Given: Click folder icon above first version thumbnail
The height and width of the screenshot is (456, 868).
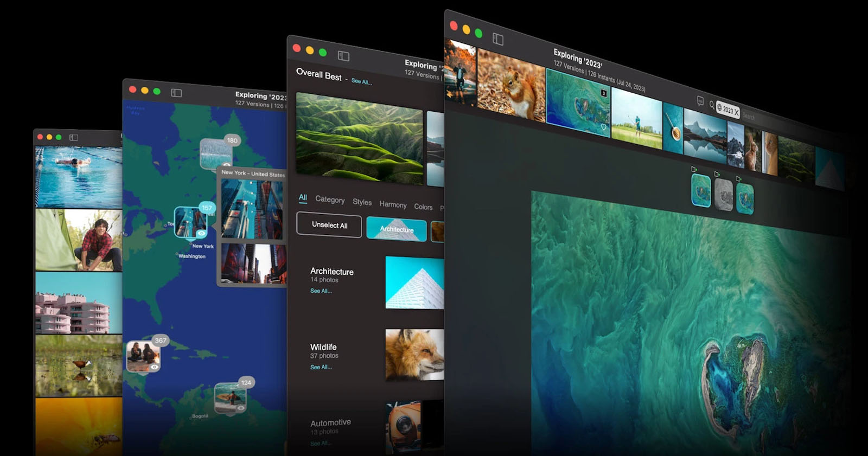Looking at the screenshot, I should (693, 169).
